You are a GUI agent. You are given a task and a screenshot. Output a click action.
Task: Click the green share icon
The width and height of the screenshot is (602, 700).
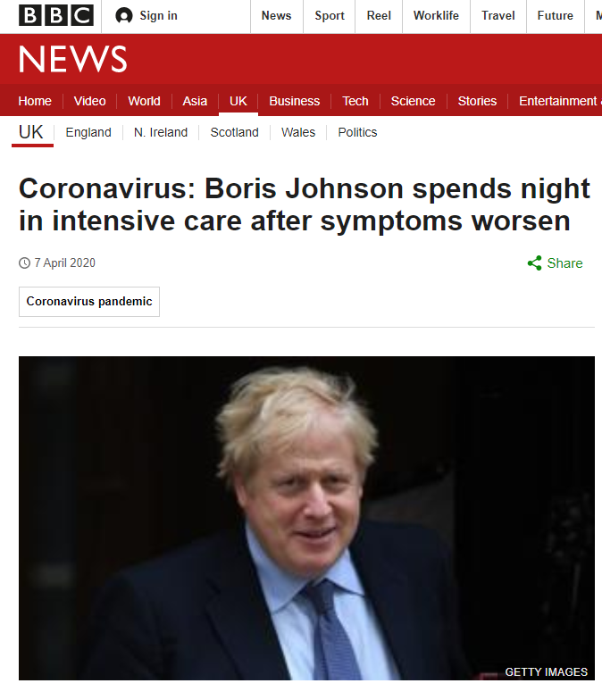click(x=534, y=262)
